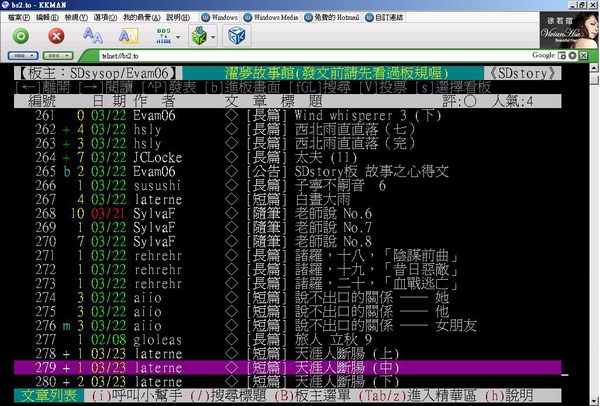Click author name JCLocke
The image size is (600, 406).
pos(158,158)
